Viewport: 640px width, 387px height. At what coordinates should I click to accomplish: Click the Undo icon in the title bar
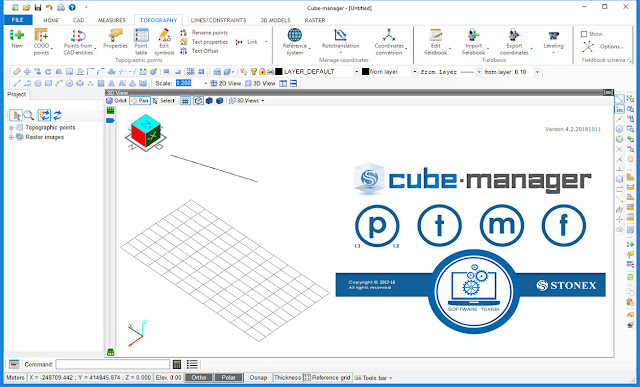tap(49, 7)
